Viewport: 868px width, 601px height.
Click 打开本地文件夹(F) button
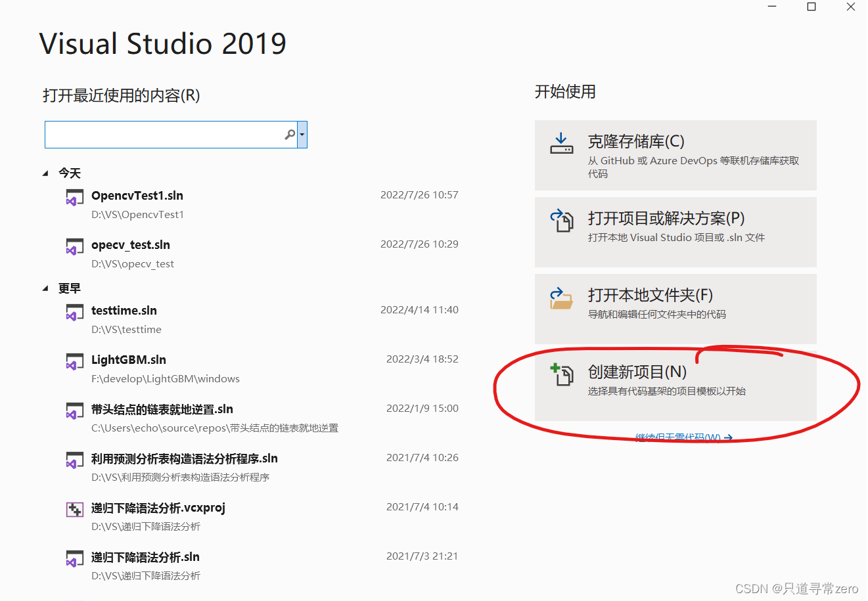pos(675,309)
